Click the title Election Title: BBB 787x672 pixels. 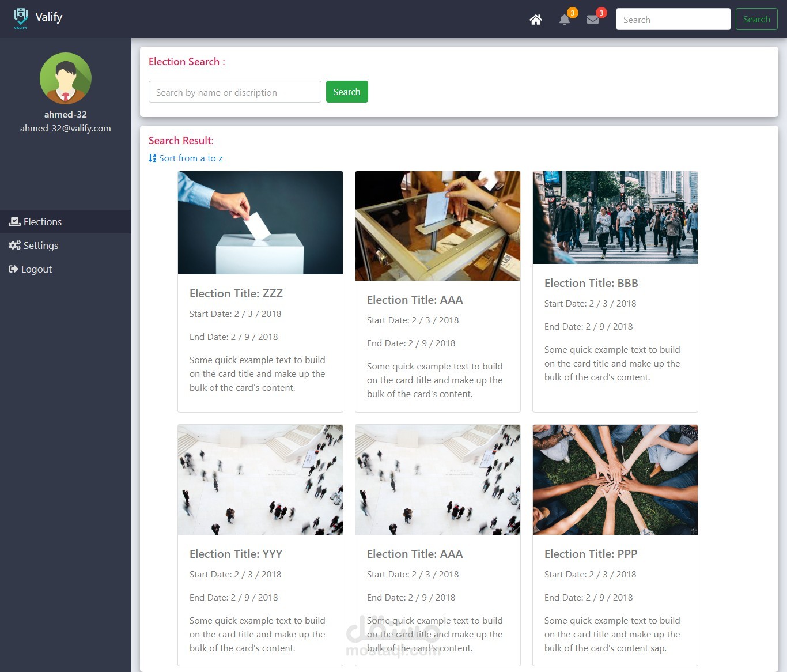click(591, 283)
